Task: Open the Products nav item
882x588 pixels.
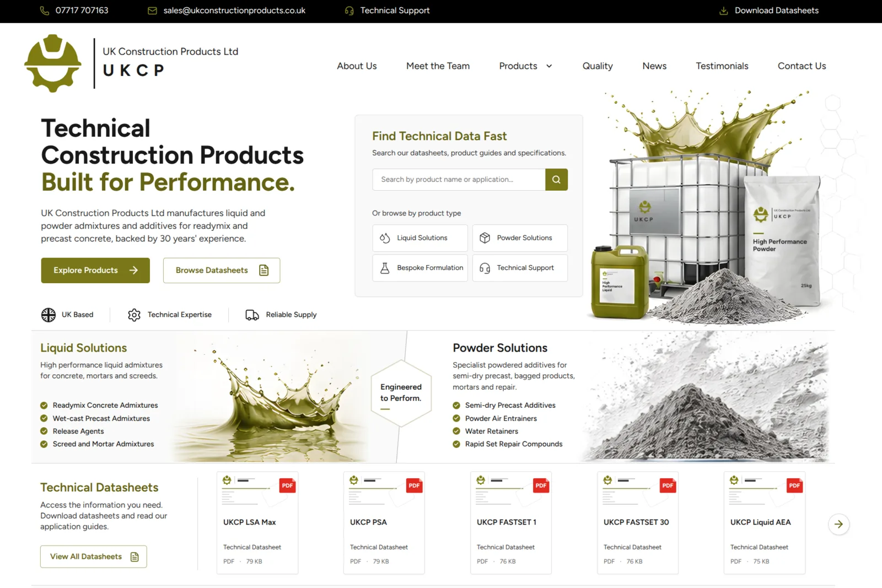Action: click(x=518, y=66)
